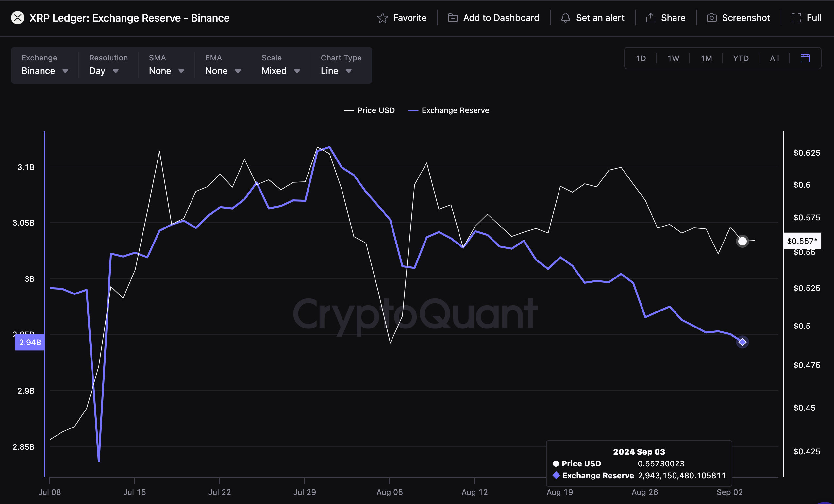Click the Full label
This screenshot has height=504, width=834.
pyautogui.click(x=814, y=18)
